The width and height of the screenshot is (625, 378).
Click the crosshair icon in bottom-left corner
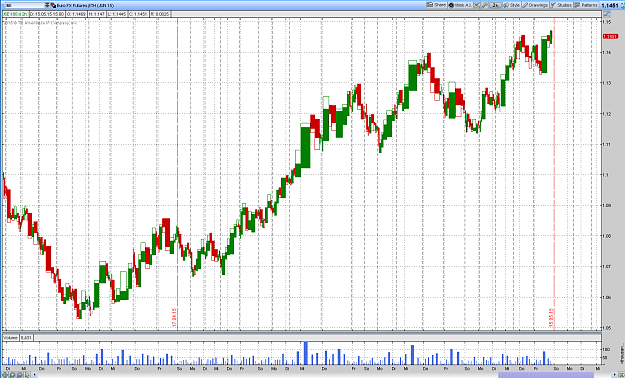[5, 375]
